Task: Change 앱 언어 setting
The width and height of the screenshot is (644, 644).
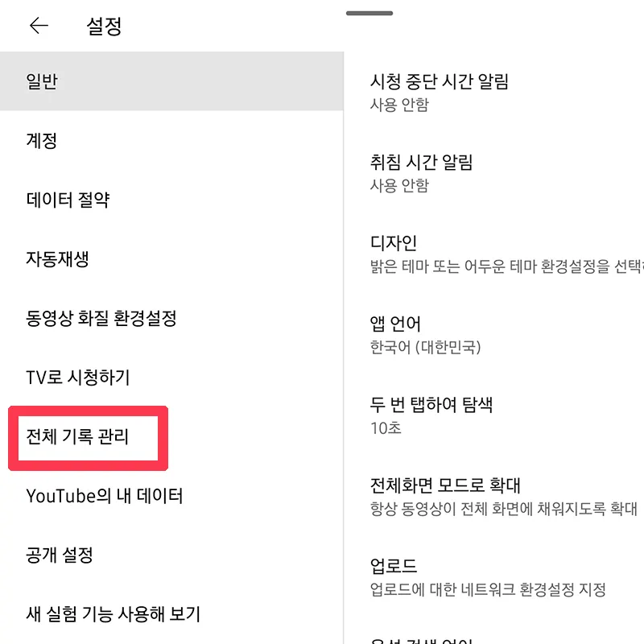Action: [x=494, y=335]
